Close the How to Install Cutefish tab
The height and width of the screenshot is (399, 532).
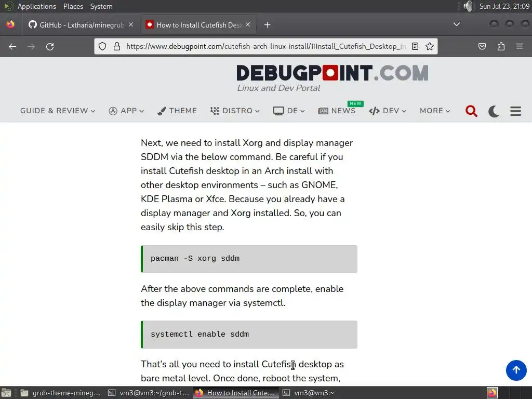click(248, 24)
